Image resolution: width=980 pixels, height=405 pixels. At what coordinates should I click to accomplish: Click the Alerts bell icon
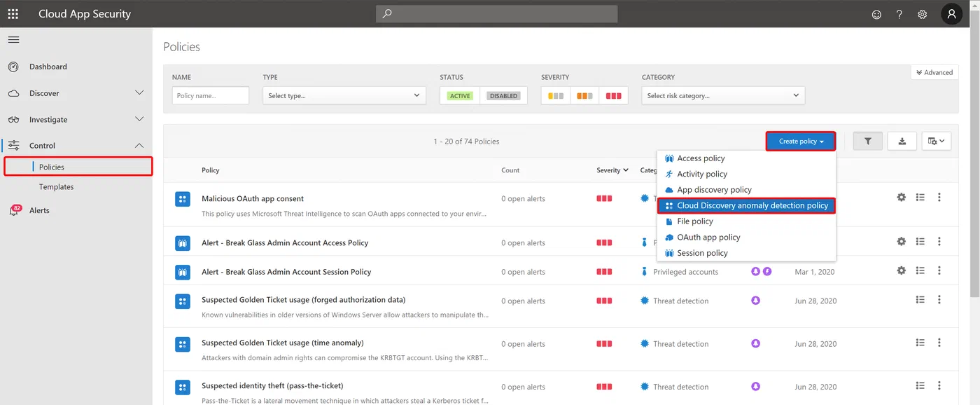click(x=14, y=210)
